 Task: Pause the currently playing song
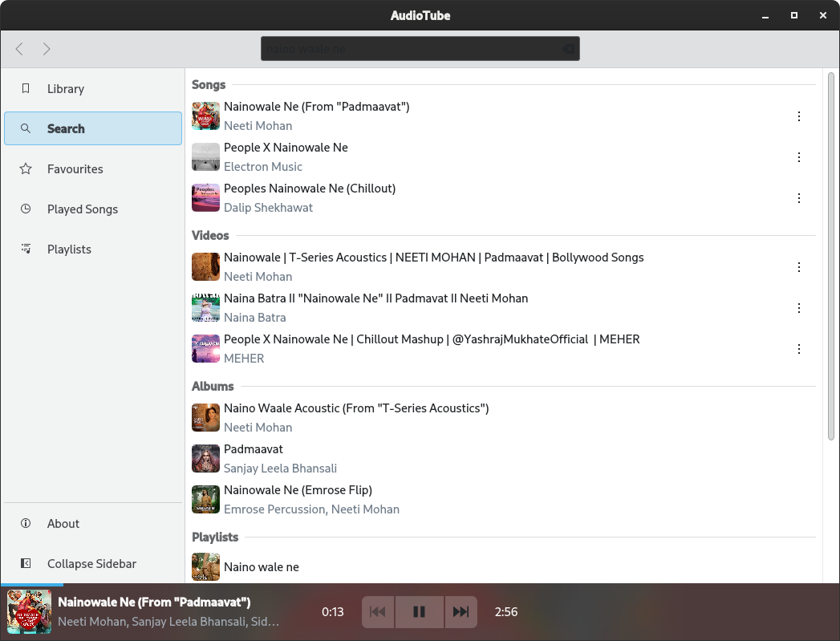pyautogui.click(x=419, y=611)
